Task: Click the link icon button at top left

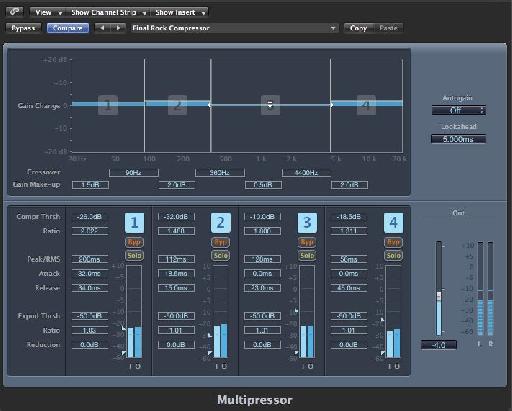Action: click(x=14, y=12)
